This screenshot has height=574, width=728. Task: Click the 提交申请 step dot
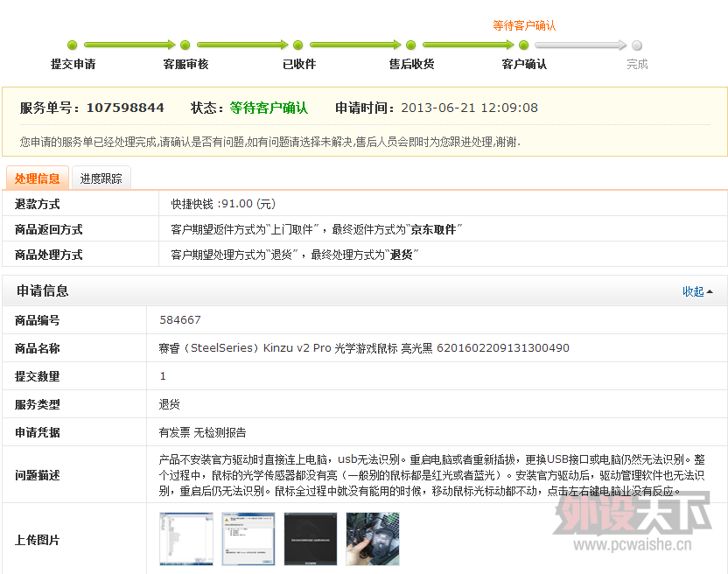tap(72, 45)
